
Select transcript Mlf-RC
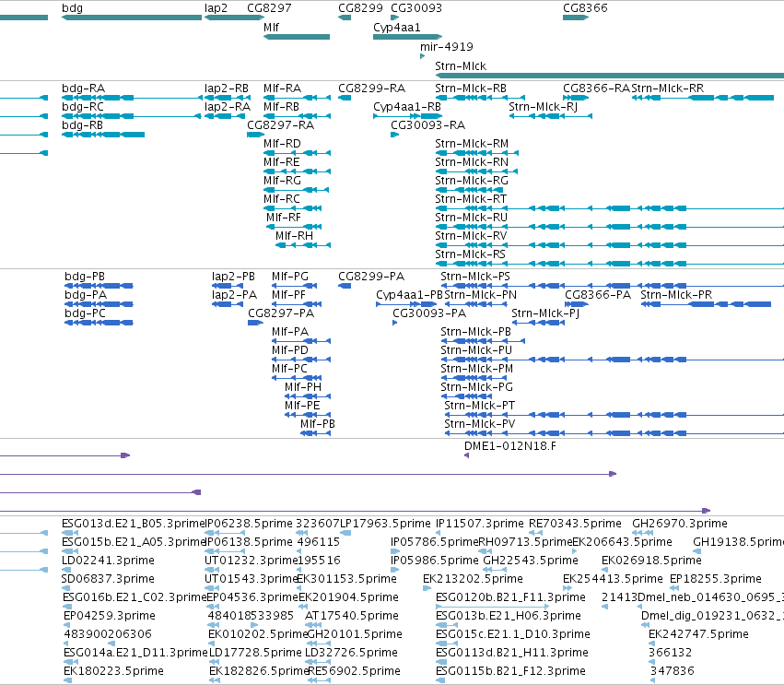coord(282,199)
